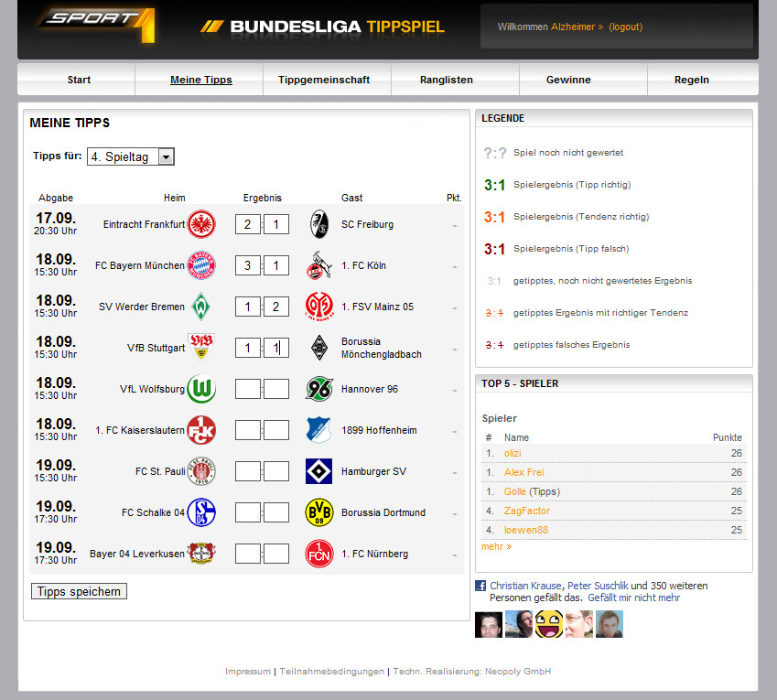Image resolution: width=777 pixels, height=700 pixels.
Task: Click the FC Schalke 04 club crest
Action: pos(201,512)
